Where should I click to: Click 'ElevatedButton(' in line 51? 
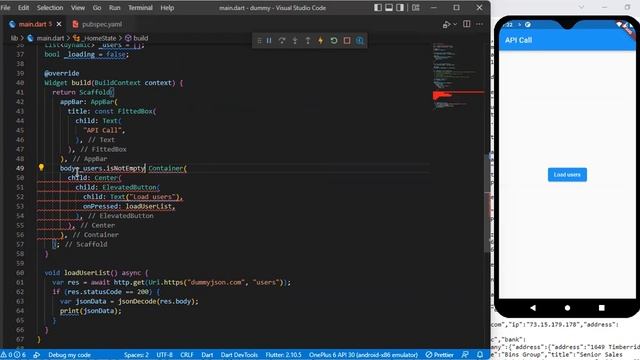click(131, 187)
